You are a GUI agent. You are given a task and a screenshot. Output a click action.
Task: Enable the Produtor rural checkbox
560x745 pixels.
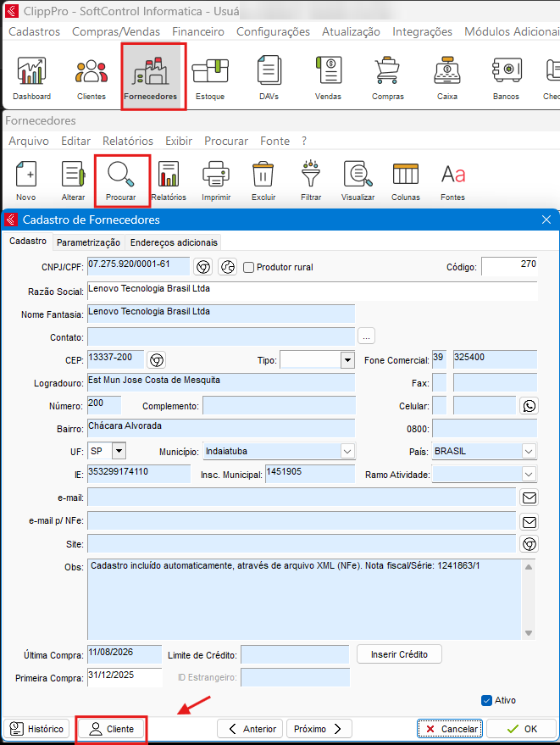tap(248, 267)
